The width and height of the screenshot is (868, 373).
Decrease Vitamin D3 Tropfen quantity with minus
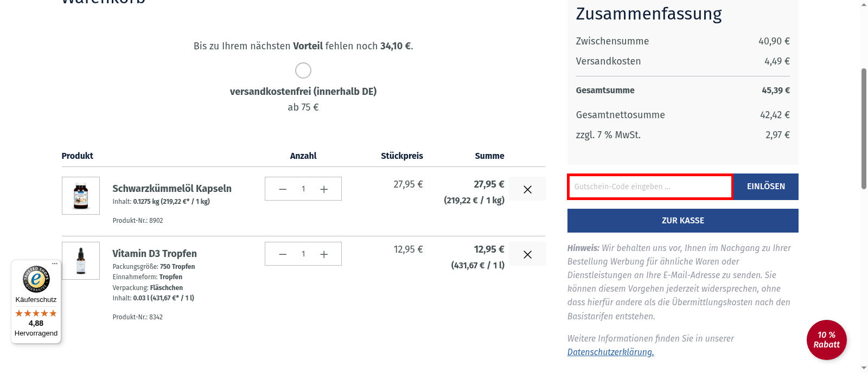(x=283, y=254)
